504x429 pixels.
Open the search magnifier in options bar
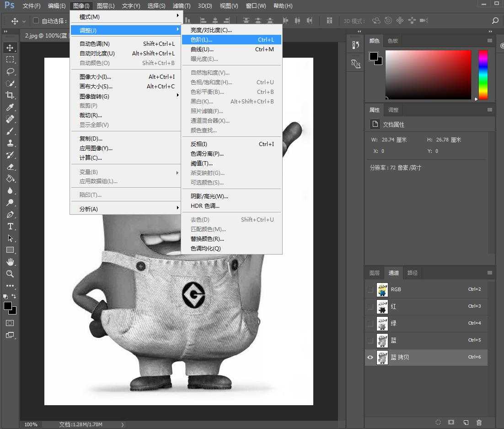pyautogui.click(x=495, y=21)
